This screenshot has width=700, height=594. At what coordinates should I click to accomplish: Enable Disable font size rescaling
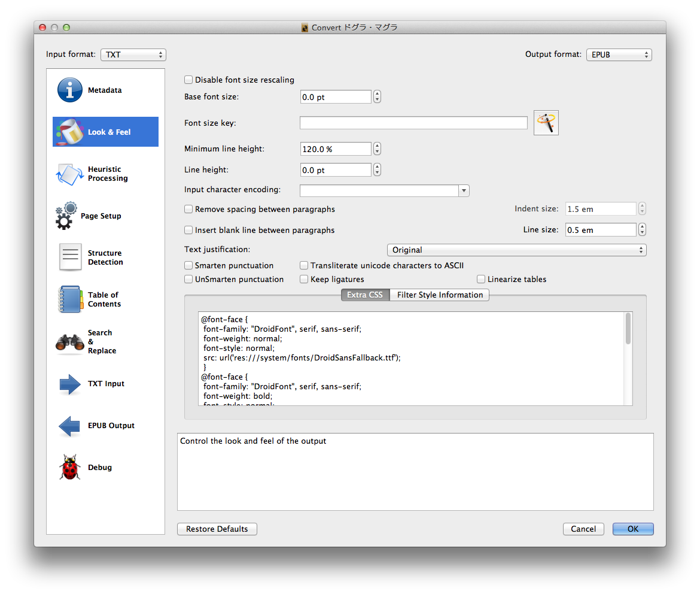(x=188, y=80)
